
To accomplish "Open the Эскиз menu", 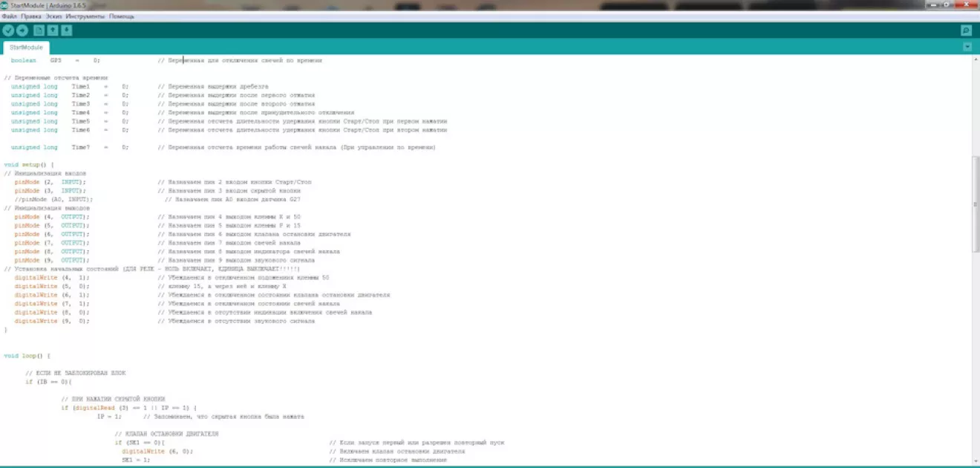I will [53, 16].
